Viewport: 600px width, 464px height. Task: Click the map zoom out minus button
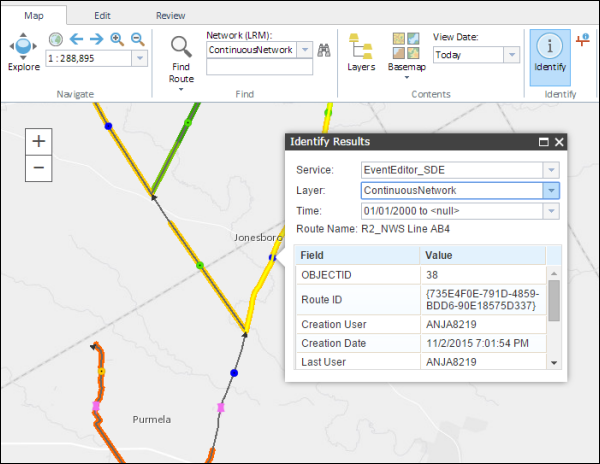pos(38,166)
